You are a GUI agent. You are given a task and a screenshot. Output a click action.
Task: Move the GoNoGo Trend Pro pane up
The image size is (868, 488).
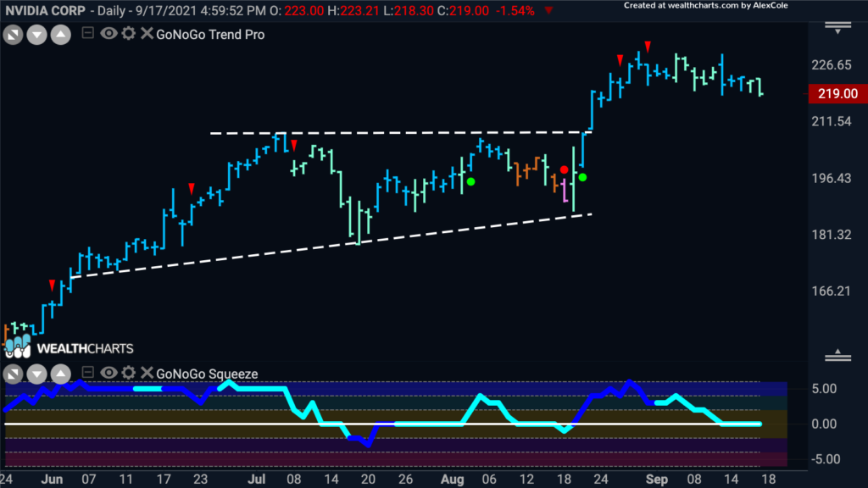tap(61, 36)
